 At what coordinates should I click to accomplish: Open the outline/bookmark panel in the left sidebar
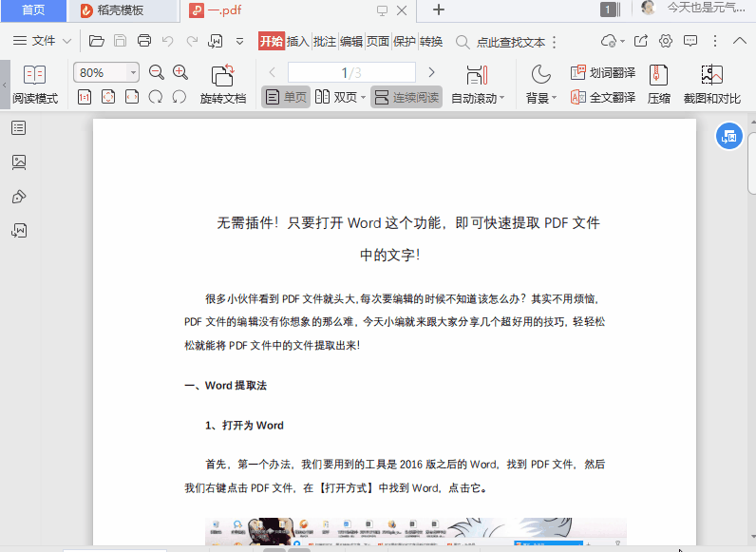pos(19,128)
